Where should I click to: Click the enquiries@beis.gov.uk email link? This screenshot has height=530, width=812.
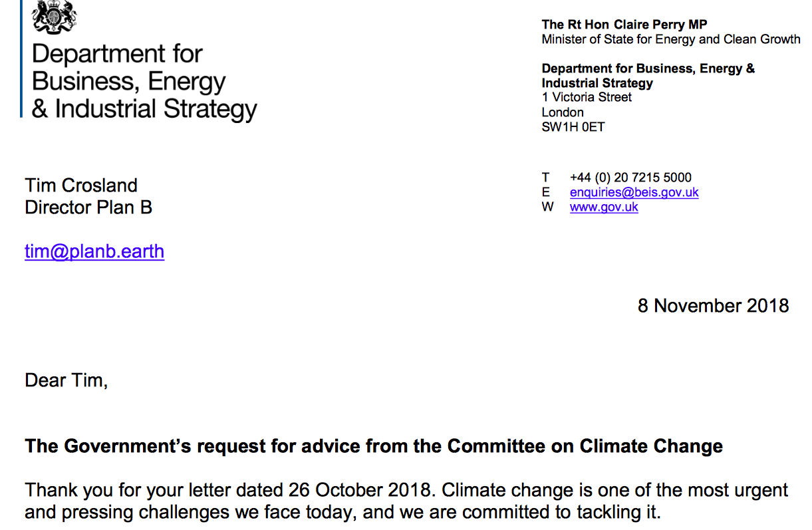click(634, 192)
